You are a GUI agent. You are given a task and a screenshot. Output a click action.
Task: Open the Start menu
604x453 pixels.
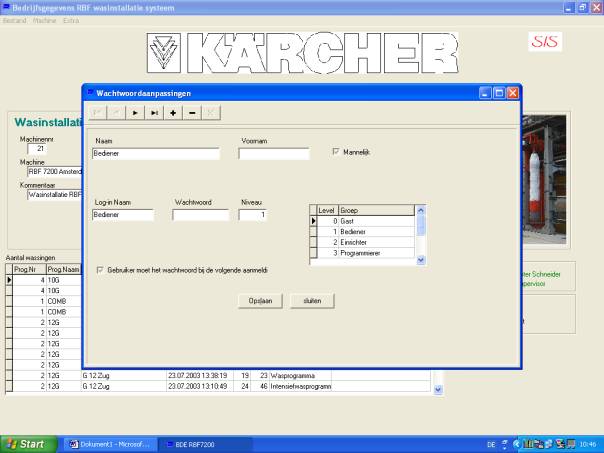click(28, 444)
